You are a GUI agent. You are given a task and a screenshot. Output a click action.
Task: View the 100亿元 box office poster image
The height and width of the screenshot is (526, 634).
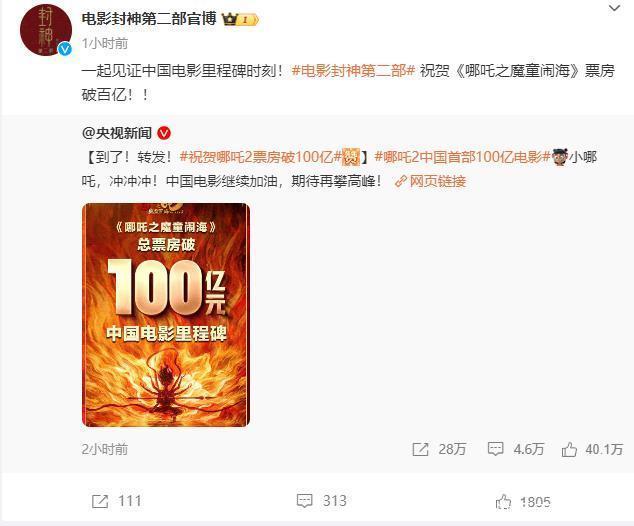pos(166,315)
